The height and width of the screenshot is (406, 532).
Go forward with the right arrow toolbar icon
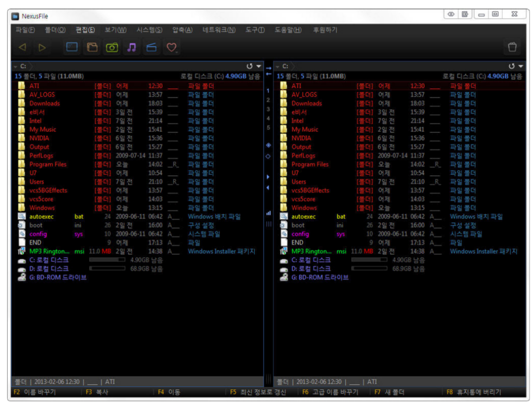tap(42, 47)
